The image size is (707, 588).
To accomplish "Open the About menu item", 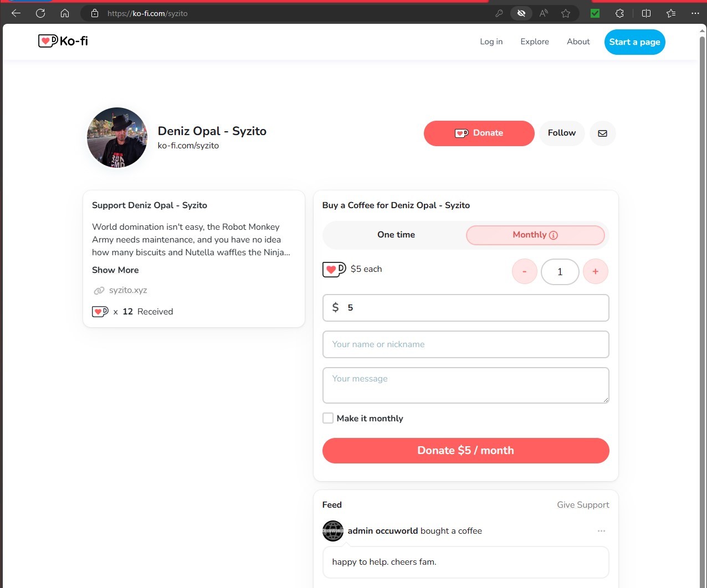I will point(578,42).
